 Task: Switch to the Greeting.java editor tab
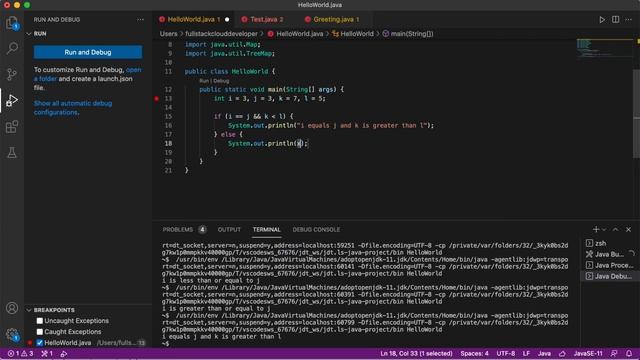click(x=336, y=20)
